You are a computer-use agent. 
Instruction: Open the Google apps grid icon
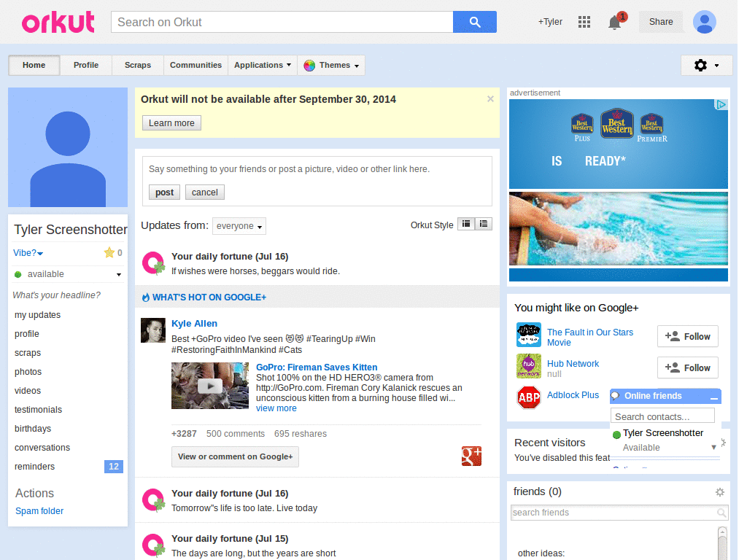pyautogui.click(x=584, y=22)
